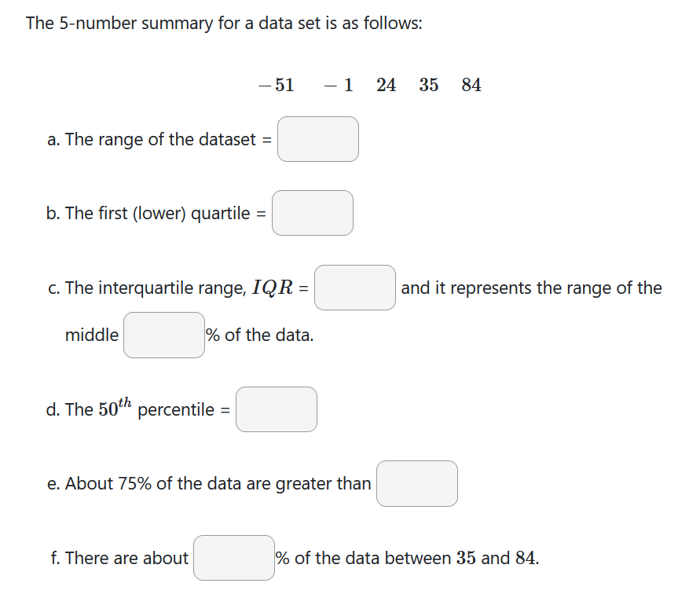Select the 50th percentile answer field
The height and width of the screenshot is (594, 700).
[276, 409]
